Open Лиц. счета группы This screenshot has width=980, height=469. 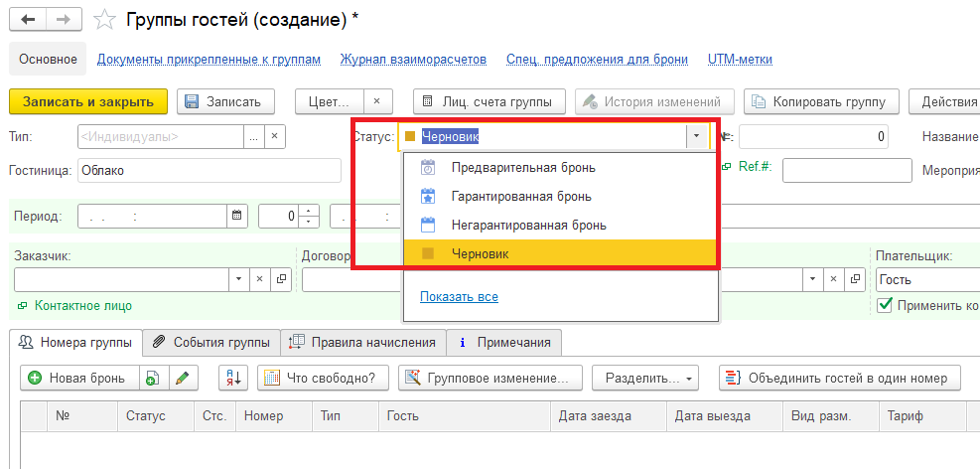489,102
